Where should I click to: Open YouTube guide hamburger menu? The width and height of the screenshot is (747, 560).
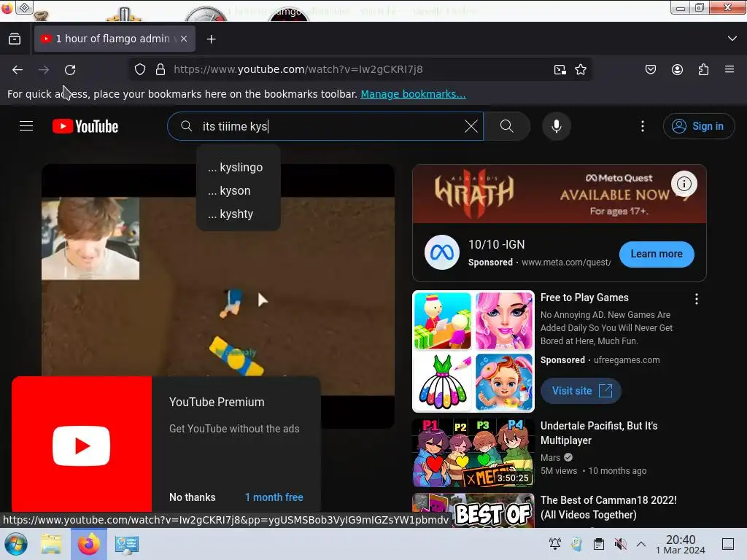tap(26, 126)
